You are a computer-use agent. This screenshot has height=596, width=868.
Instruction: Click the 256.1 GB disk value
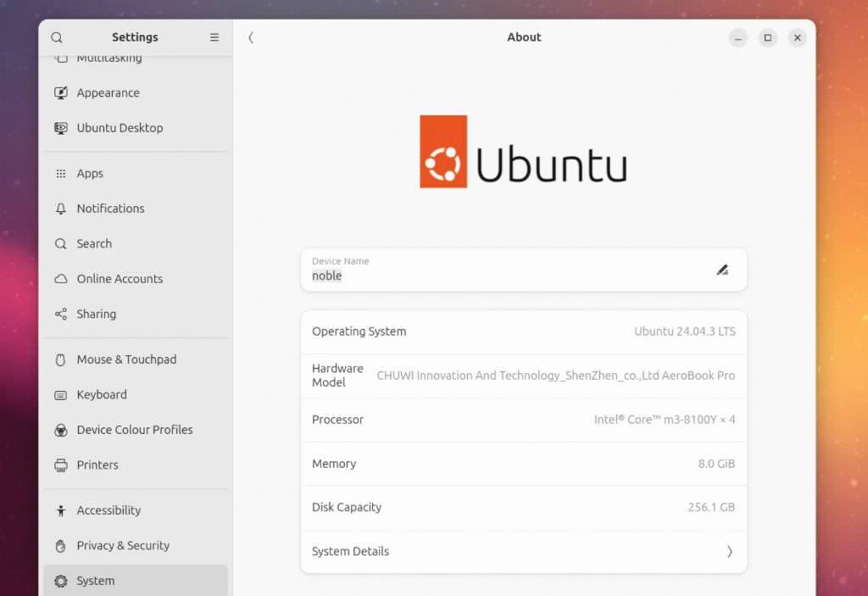711,507
